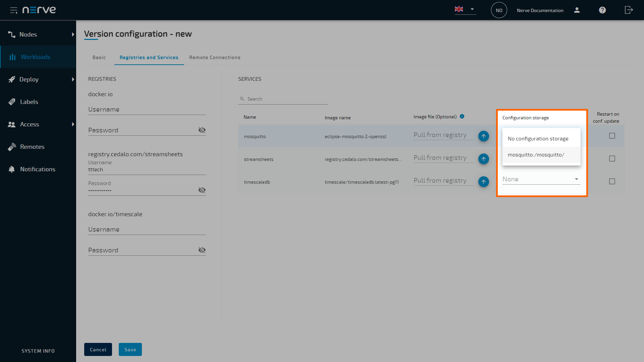
Task: Open the Basic tab
Action: click(99, 57)
